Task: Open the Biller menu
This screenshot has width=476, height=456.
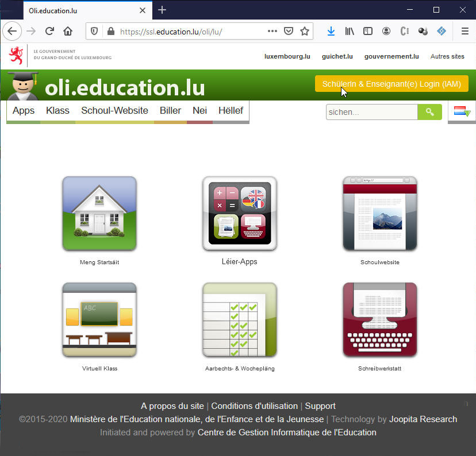Action: pos(170,110)
